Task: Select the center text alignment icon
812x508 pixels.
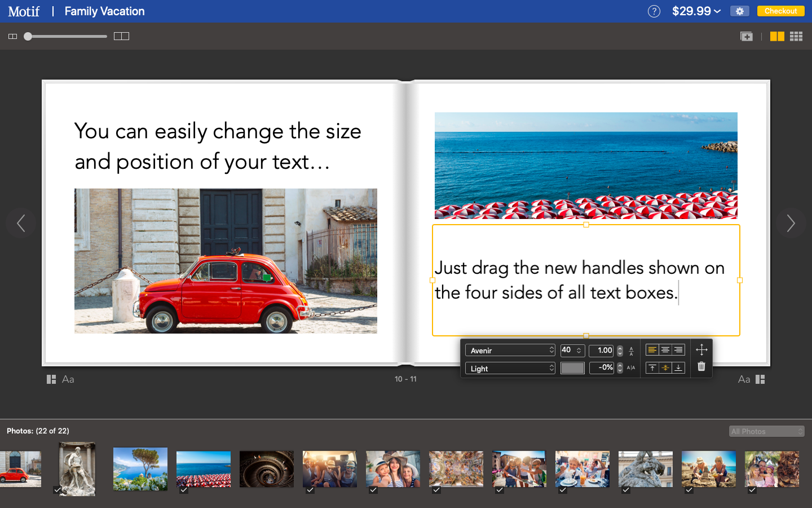Action: [x=665, y=350]
